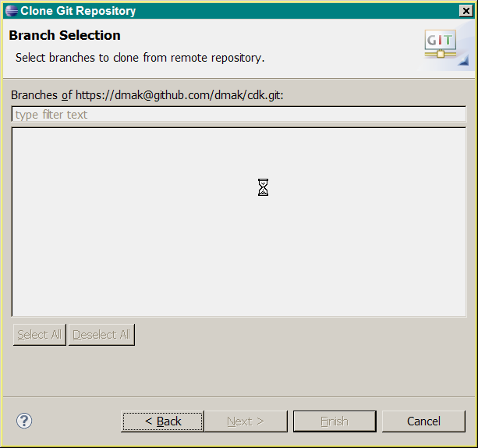Click the disabled Next button

[x=246, y=421]
